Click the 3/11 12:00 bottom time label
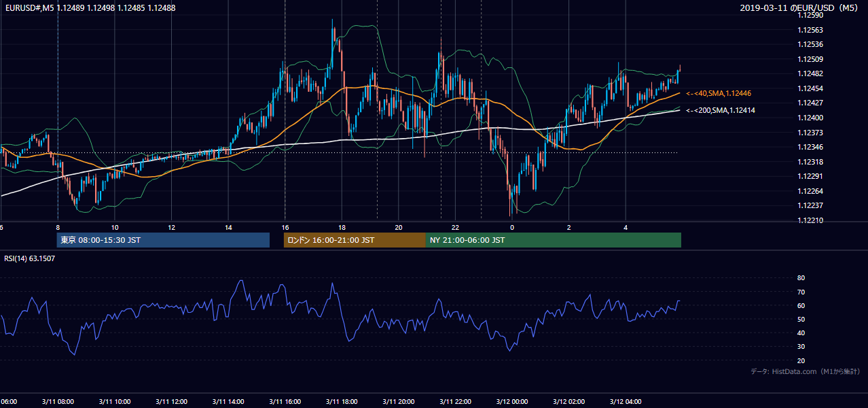 pos(172,401)
